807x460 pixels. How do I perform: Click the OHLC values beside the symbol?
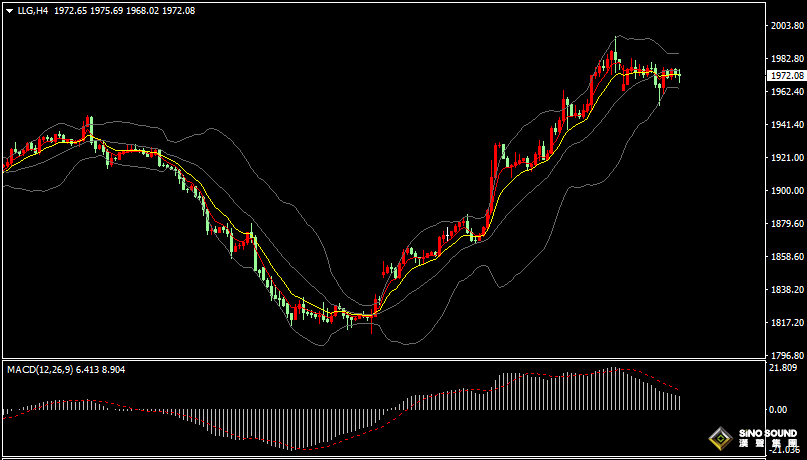pos(124,10)
